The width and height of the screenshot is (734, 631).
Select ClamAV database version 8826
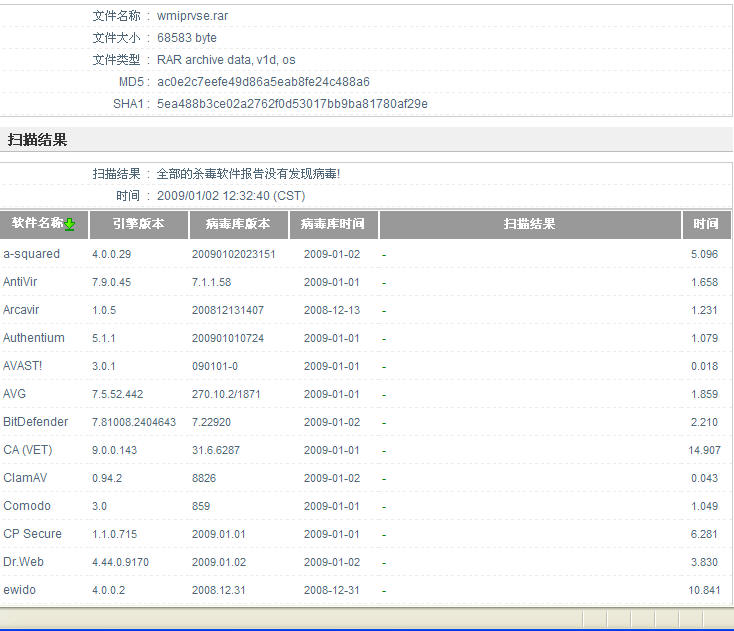pos(204,478)
